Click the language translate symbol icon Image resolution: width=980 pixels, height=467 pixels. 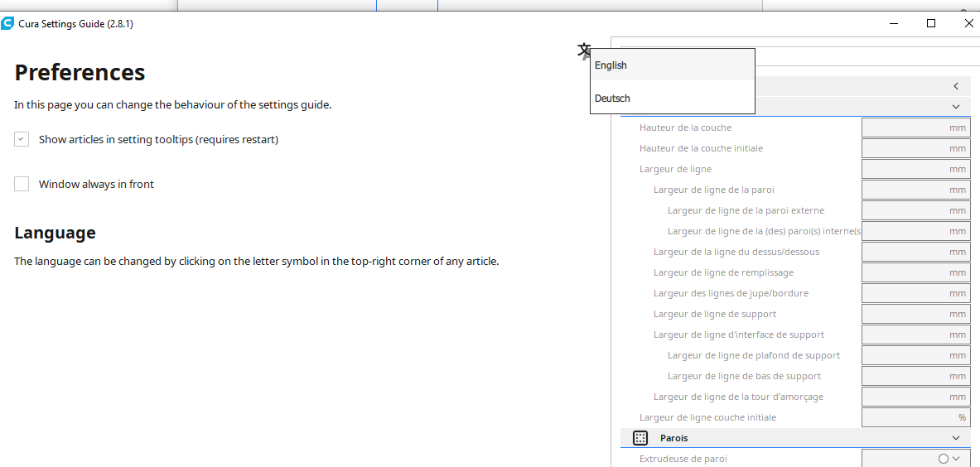click(583, 51)
